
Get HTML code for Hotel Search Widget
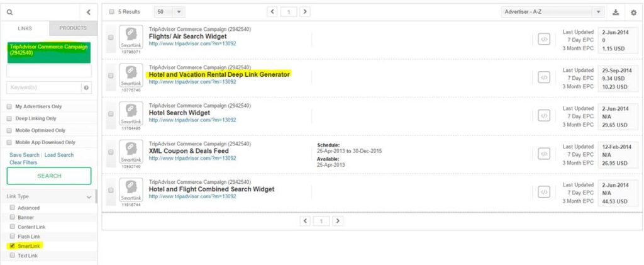[x=544, y=116]
